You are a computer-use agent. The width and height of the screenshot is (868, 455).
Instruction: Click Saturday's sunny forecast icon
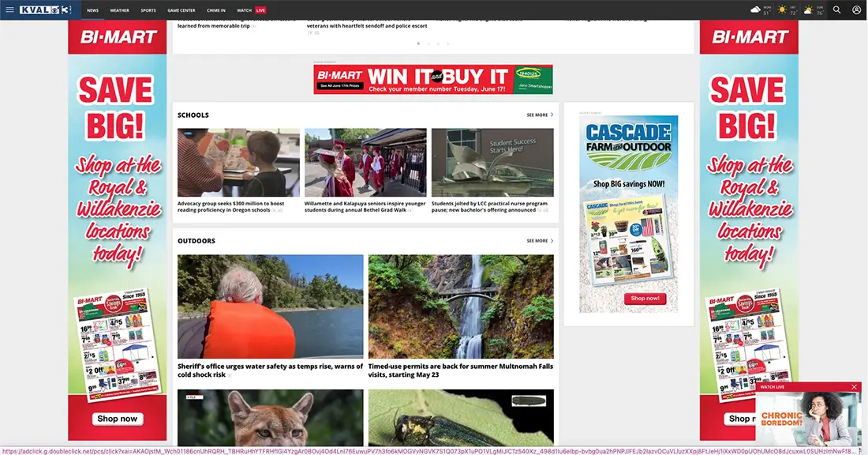pyautogui.click(x=782, y=10)
